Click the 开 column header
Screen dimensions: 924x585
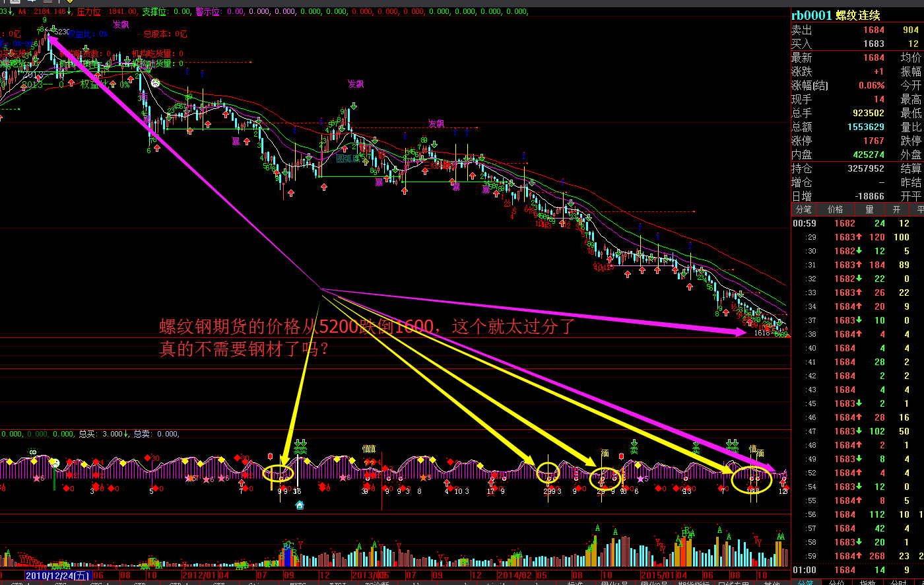pyautogui.click(x=897, y=209)
